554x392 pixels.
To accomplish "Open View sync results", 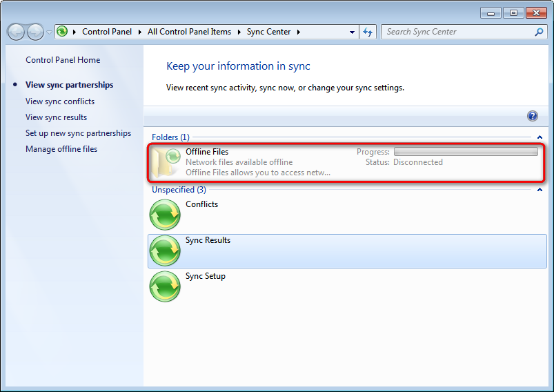I will (56, 117).
